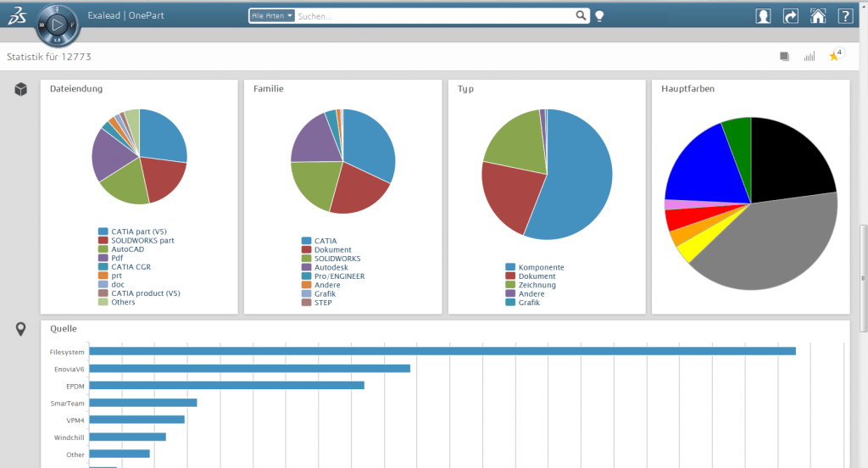Screen dimensions: 868x468
Task: Click the Filesystem bar in Quelle chart
Action: (442, 351)
